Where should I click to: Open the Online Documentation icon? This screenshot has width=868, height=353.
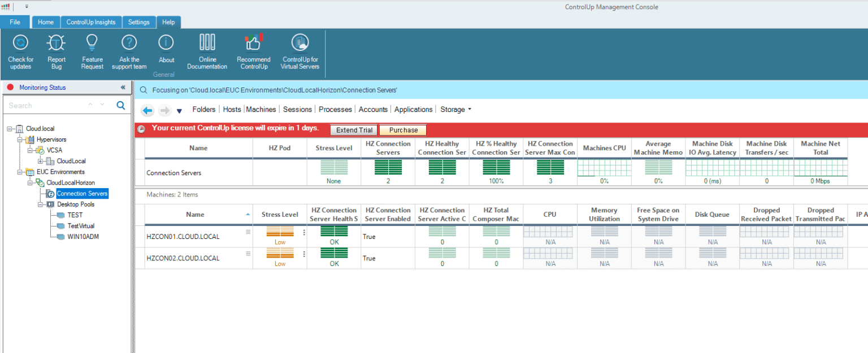point(207,51)
